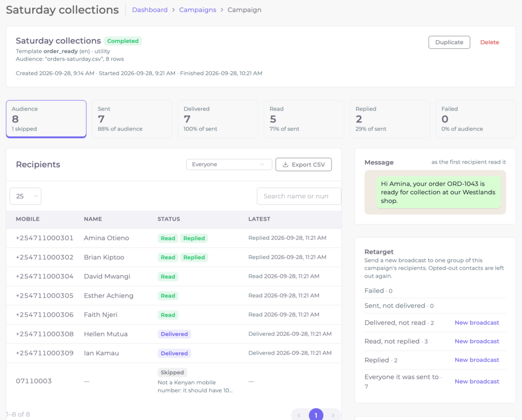The image size is (522, 420).
Task: Open the Campaigns breadcrumb link
Action: click(198, 10)
